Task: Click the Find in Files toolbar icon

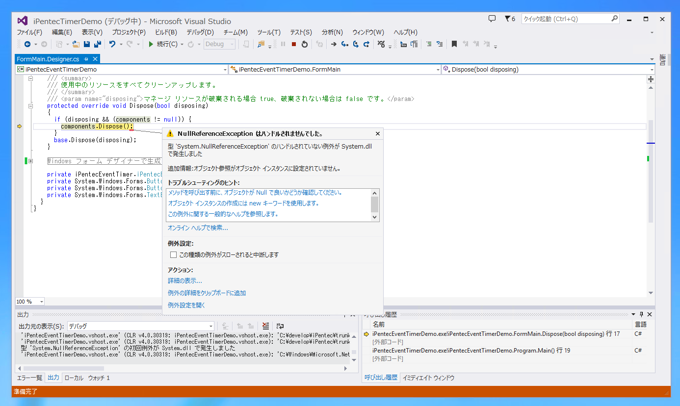Action: (261, 44)
